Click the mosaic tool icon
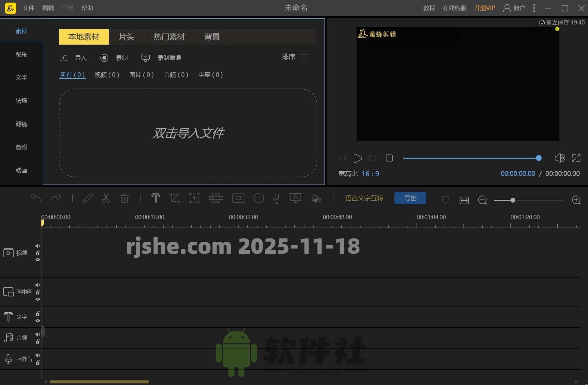 click(x=216, y=198)
